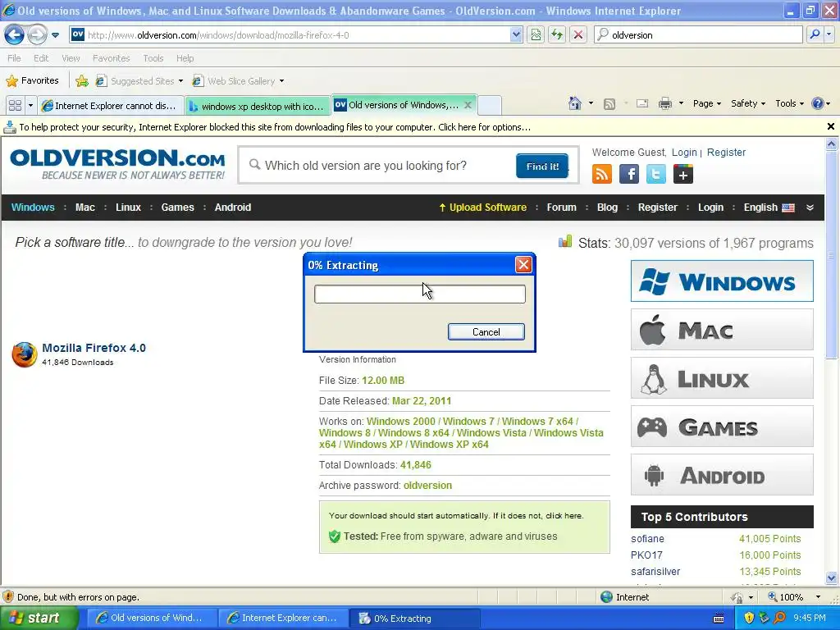Click the Print icon in the command bar

664,103
